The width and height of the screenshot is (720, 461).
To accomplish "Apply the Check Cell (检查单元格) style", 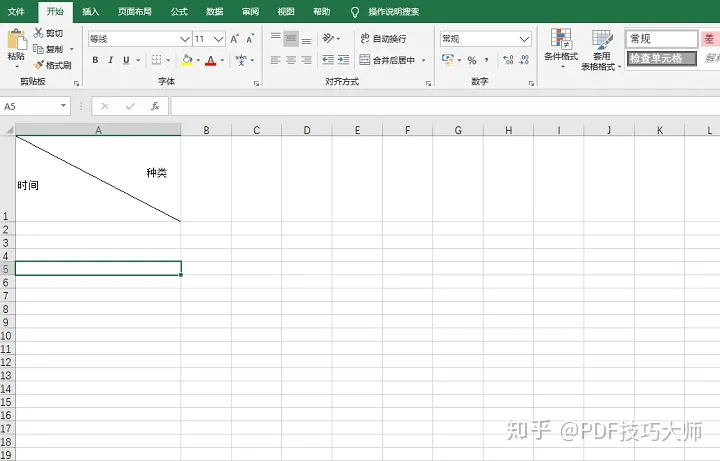I will [662, 58].
